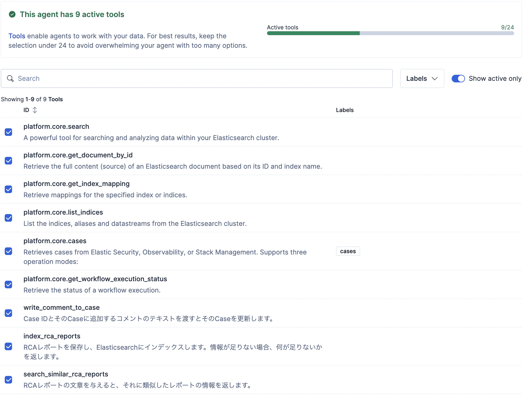Uncheck platform.core.list_indices checkbox
Viewport: 532px width, 404px height.
click(8, 218)
